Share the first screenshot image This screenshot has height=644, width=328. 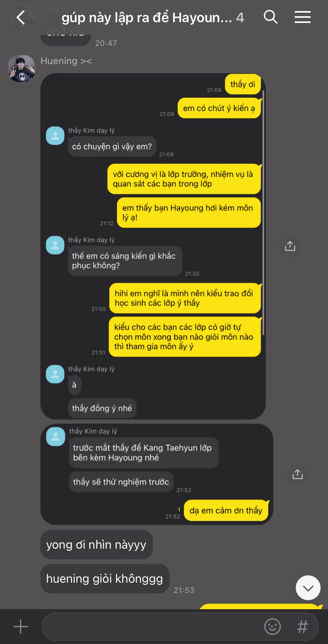[290, 246]
